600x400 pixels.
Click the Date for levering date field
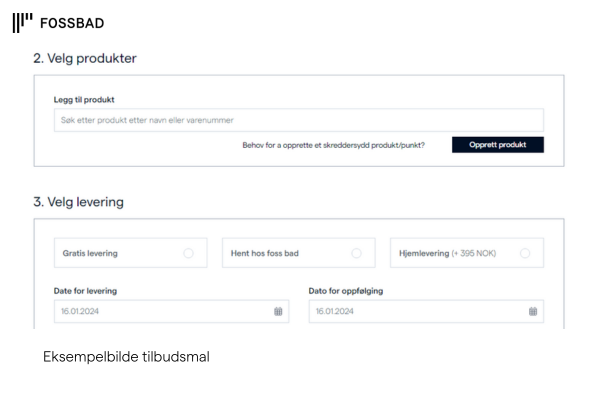click(x=171, y=311)
